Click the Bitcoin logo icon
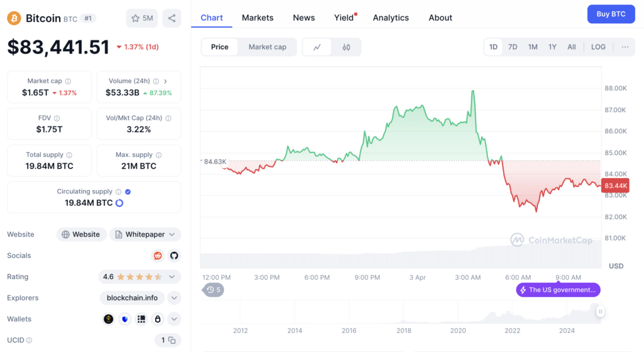 pos(14,18)
